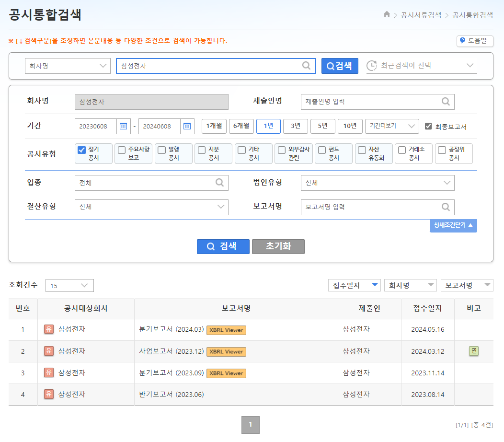The image size is (504, 442).
Task: Open the 사업보고서 (2023.12) report link
Action: pos(172,351)
